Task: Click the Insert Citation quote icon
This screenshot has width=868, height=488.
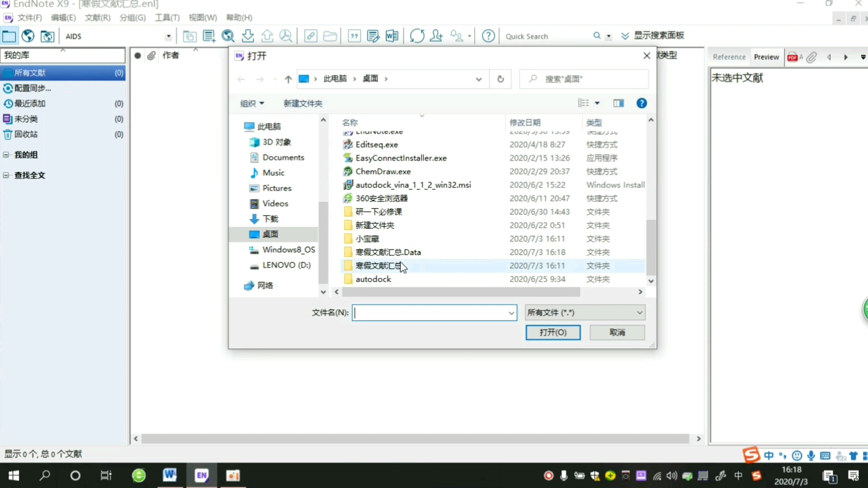Action: point(354,36)
